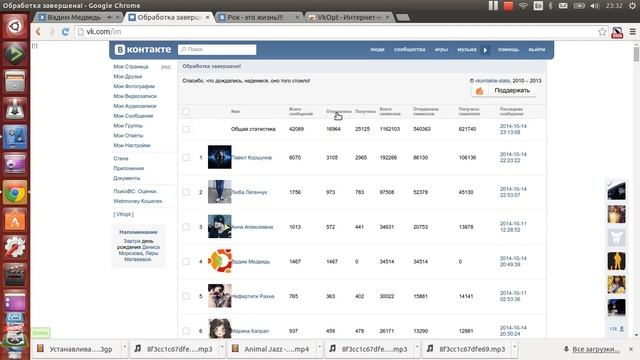Click extension icon next to bookmark star
The width and height of the screenshot is (640, 360).
tap(617, 32)
